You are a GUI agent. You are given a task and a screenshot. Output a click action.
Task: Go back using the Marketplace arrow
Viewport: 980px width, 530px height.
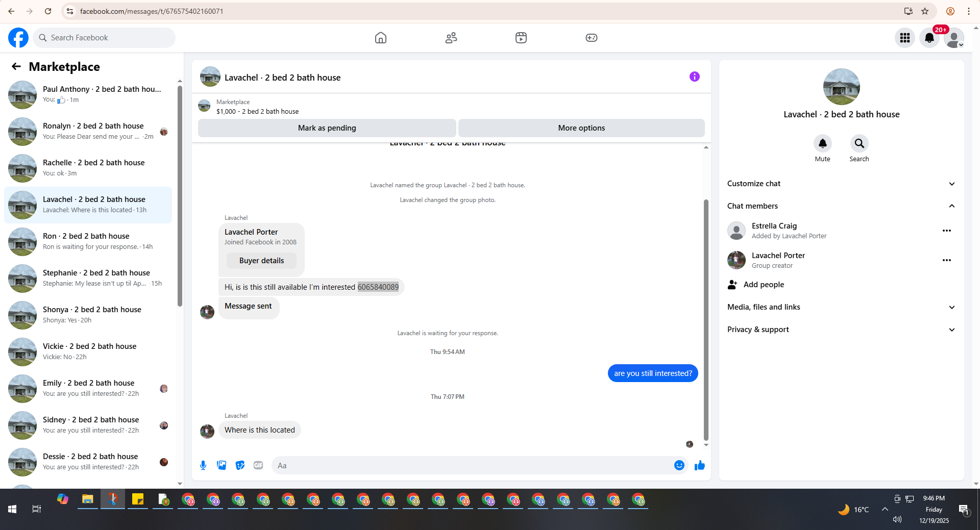point(16,66)
